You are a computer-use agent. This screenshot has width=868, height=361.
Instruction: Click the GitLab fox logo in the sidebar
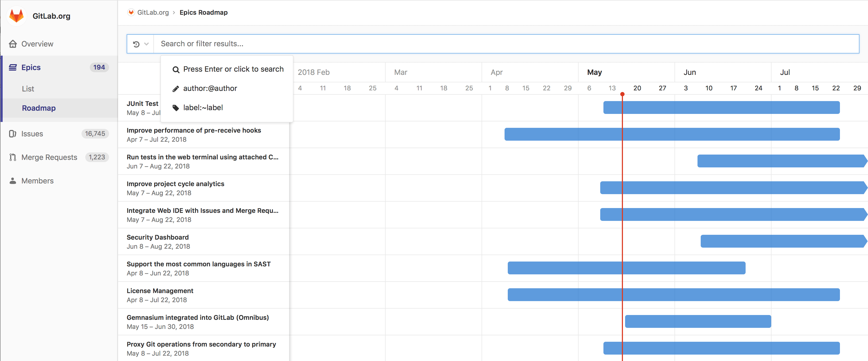click(16, 16)
